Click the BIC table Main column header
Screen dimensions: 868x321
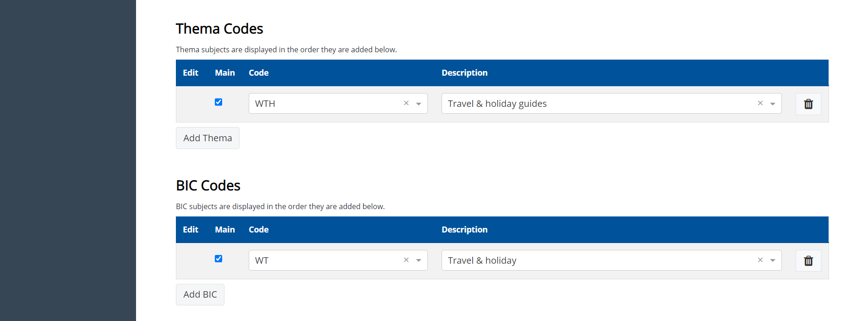[x=224, y=230]
